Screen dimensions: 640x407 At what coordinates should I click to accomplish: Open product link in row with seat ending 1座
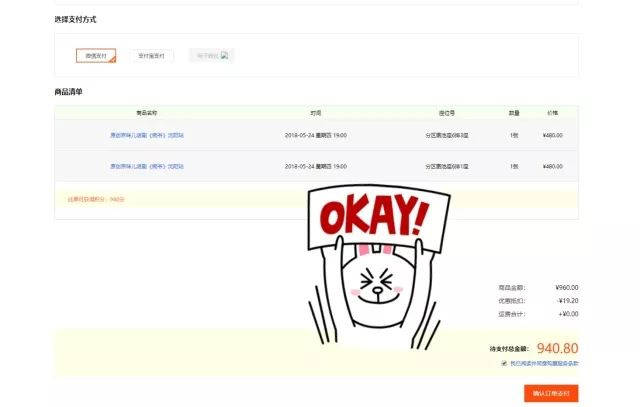coord(147,166)
